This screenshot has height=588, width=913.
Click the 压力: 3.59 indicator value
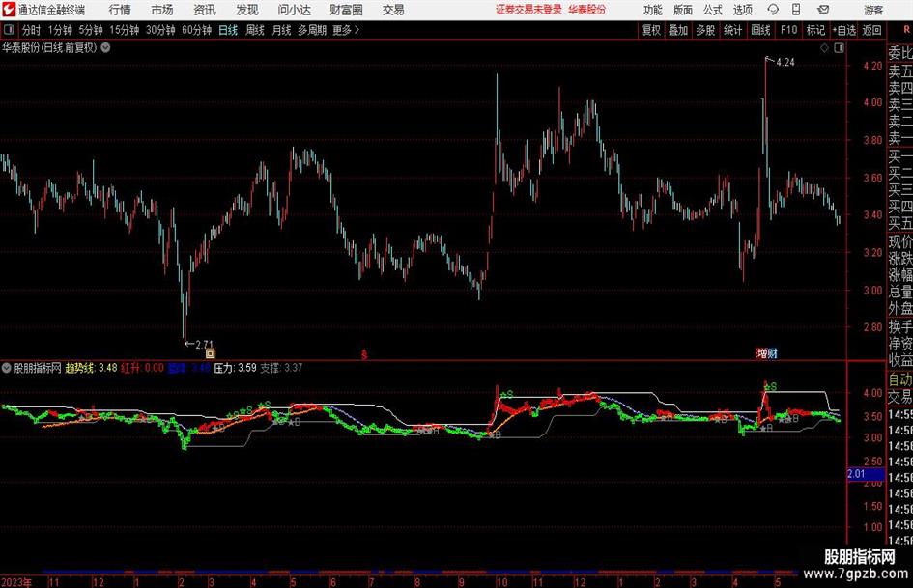coord(235,368)
